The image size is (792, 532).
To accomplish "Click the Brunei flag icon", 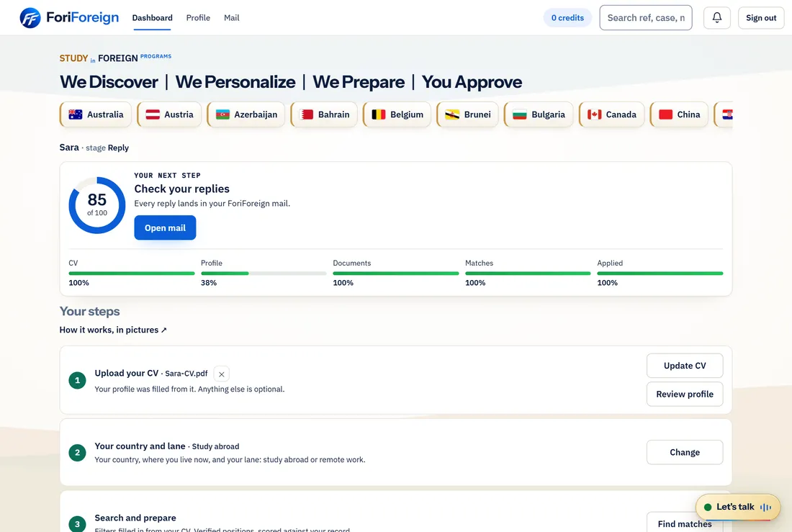I will pyautogui.click(x=452, y=114).
